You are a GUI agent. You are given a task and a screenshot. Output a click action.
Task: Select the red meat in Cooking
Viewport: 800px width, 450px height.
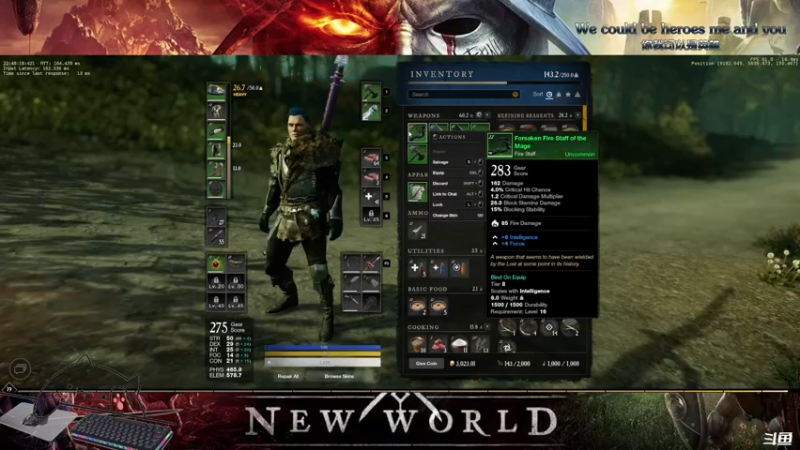(x=438, y=344)
